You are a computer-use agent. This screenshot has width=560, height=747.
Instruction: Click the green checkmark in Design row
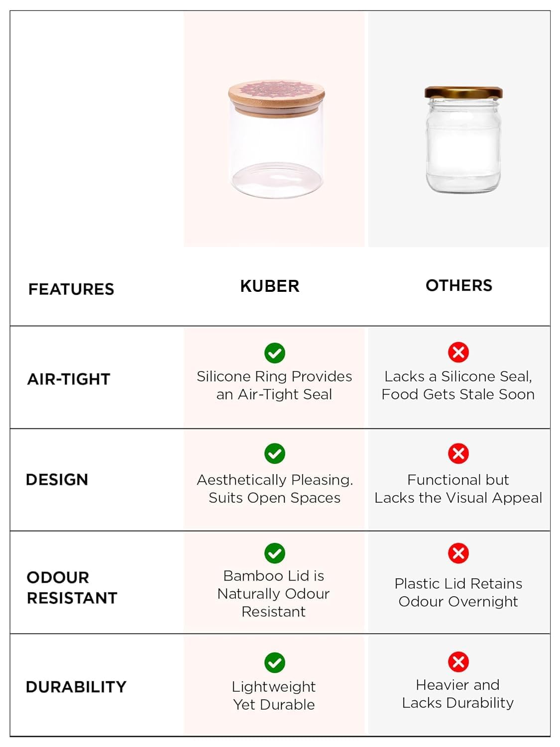(x=274, y=454)
